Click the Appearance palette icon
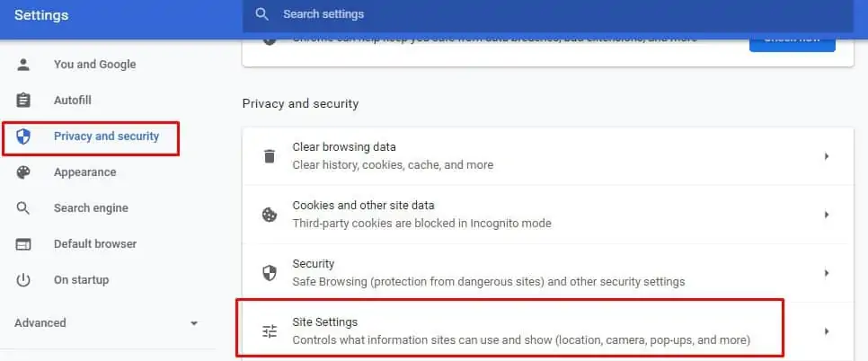This screenshot has height=361, width=868. pos(24,172)
